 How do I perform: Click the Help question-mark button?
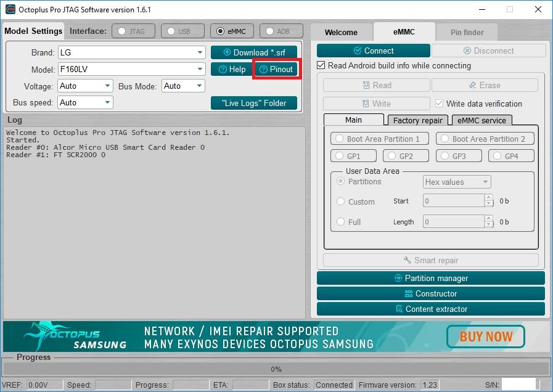[232, 69]
